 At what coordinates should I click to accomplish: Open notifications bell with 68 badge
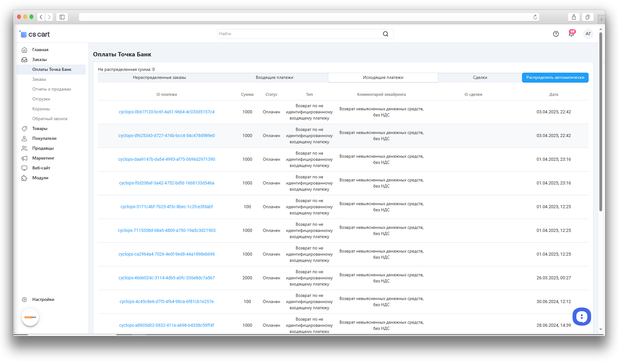[x=571, y=34]
